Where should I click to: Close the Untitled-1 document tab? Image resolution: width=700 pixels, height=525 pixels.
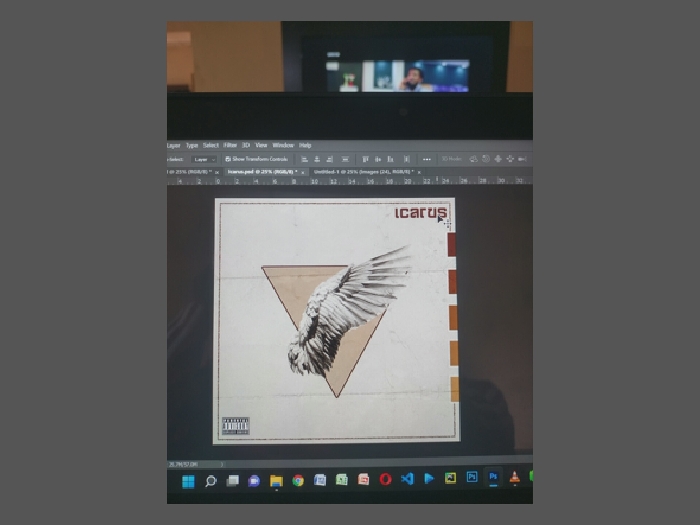click(419, 172)
